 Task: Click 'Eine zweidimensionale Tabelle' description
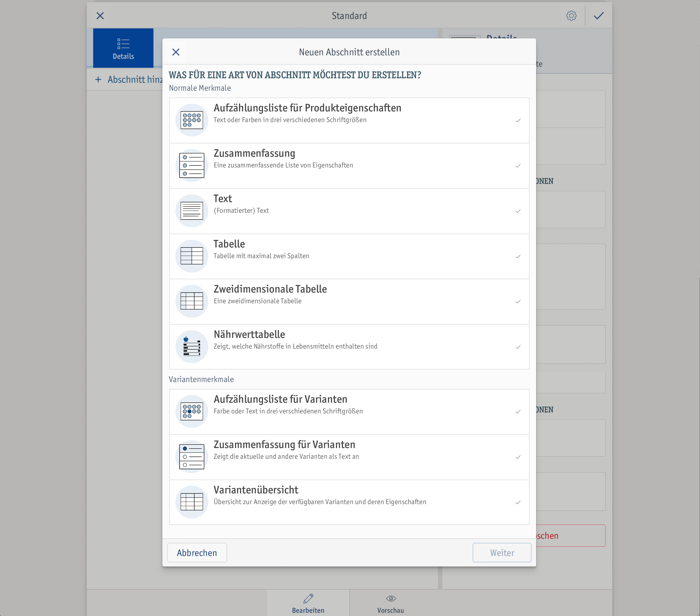(258, 301)
